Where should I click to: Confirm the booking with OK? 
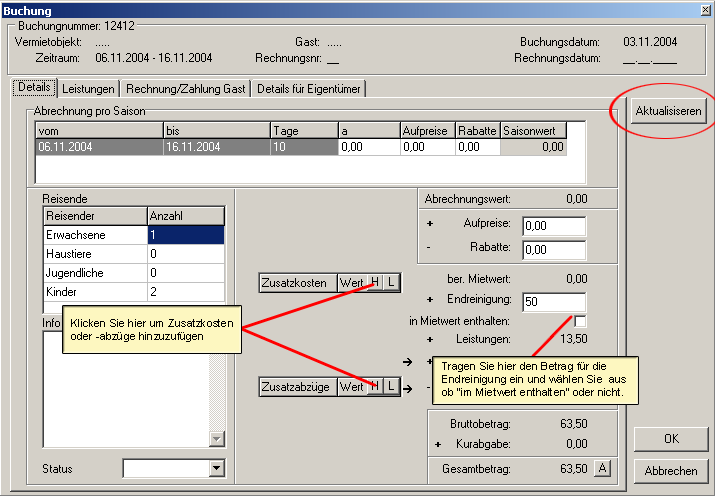671,440
